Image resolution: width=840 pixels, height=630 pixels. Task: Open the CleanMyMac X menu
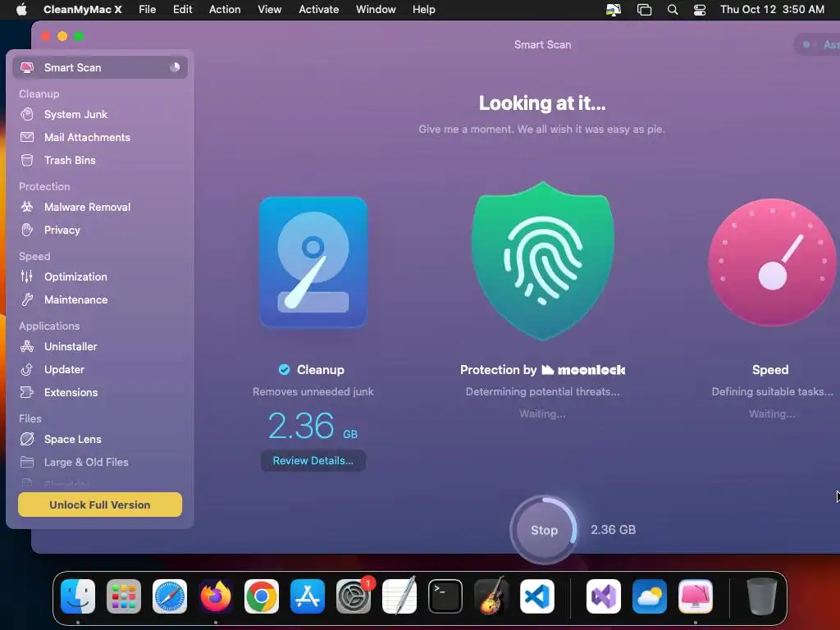tap(83, 10)
